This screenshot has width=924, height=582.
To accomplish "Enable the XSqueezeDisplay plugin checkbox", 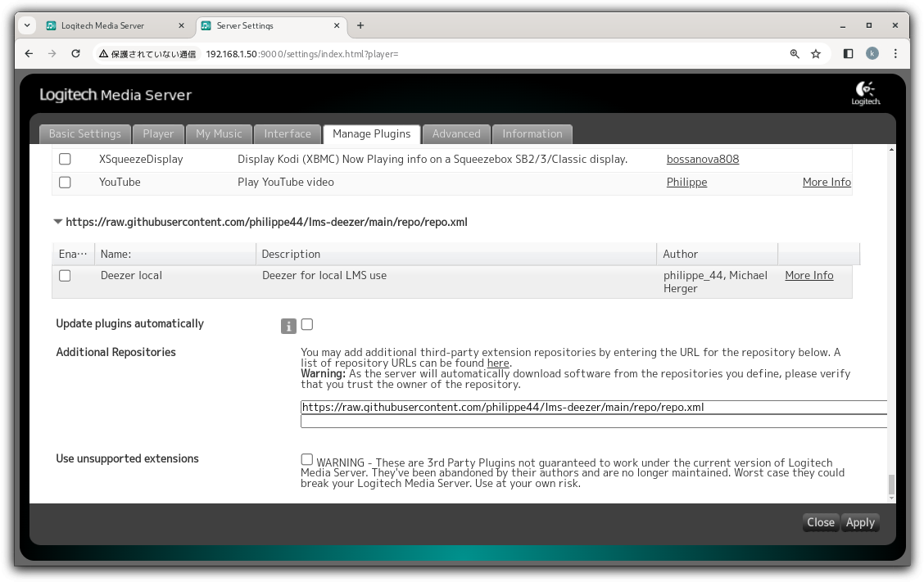I will click(65, 159).
